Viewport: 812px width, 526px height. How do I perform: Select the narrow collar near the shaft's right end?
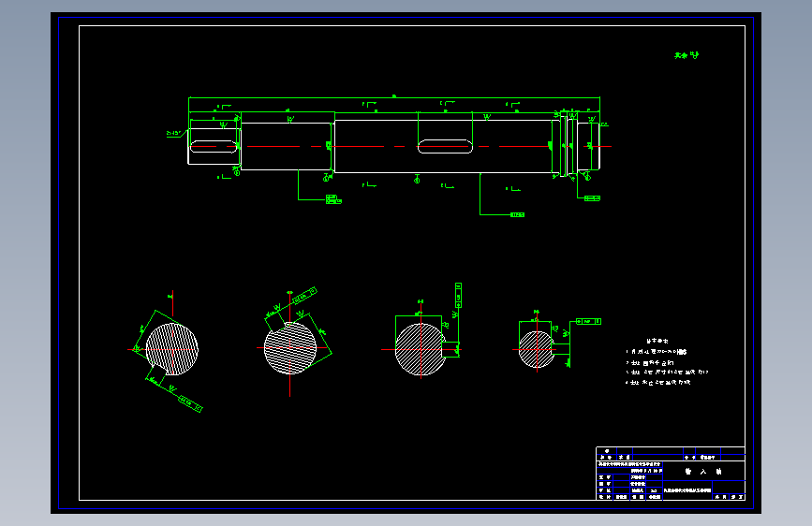[564, 147]
